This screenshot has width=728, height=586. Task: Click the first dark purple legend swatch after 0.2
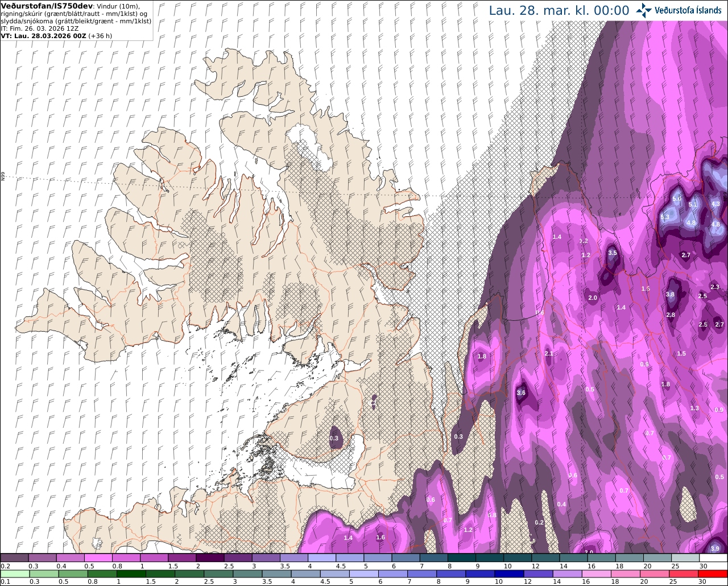(14, 558)
